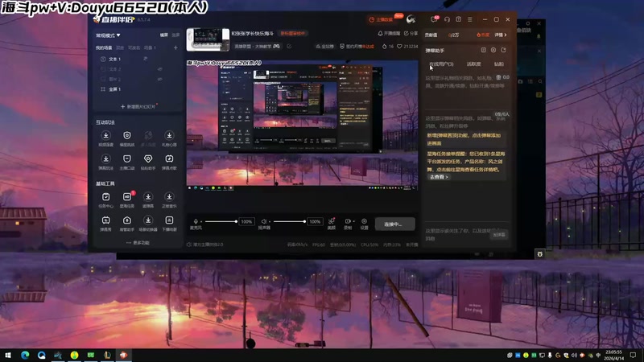644x362 pixels.
Task: Click the 分享 share button
Action: point(411,33)
